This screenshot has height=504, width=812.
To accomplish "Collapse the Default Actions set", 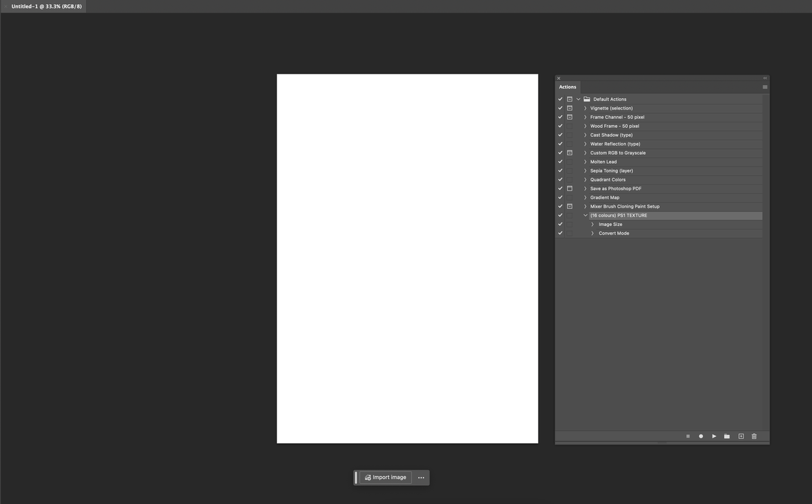I will pos(579,98).
